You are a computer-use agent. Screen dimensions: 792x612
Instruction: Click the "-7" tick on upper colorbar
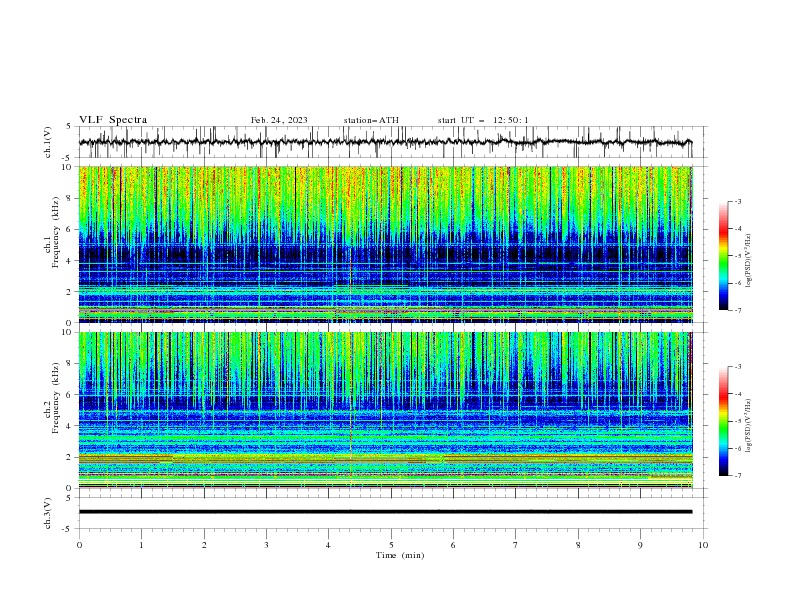(x=738, y=310)
